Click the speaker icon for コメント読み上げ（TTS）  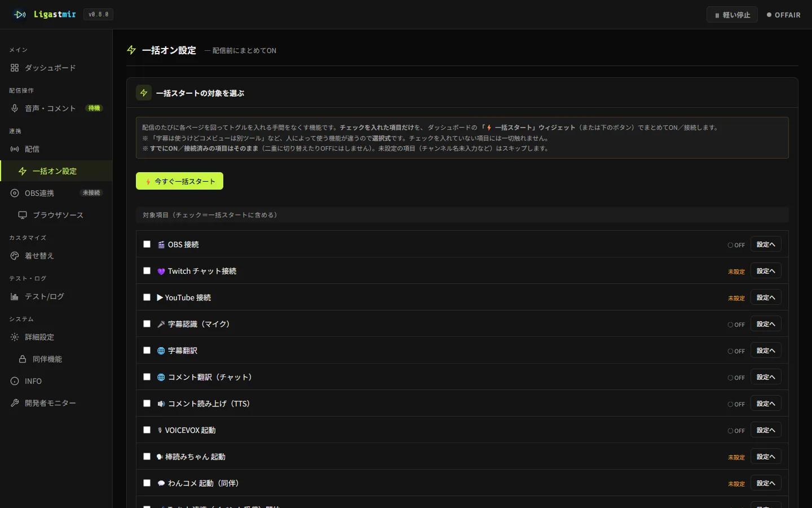[161, 404]
